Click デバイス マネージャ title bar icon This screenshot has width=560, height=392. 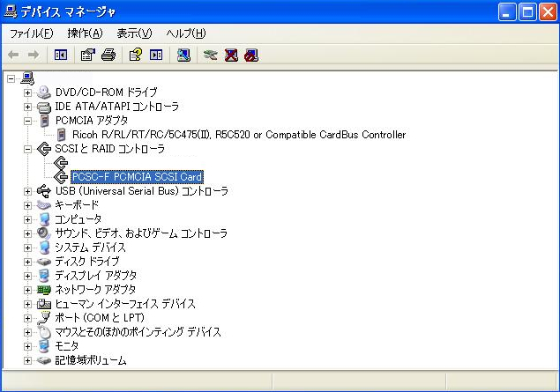click(11, 11)
